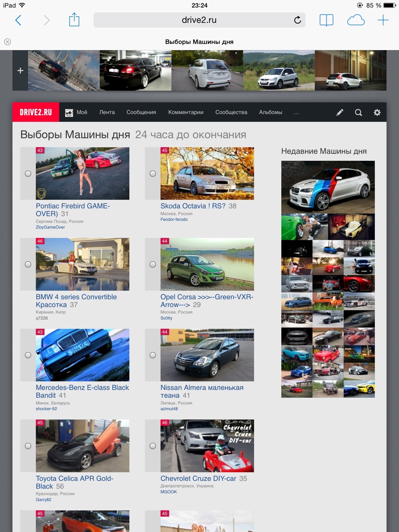
Task: Open iCloud tabs cloud icon
Action: click(x=356, y=20)
